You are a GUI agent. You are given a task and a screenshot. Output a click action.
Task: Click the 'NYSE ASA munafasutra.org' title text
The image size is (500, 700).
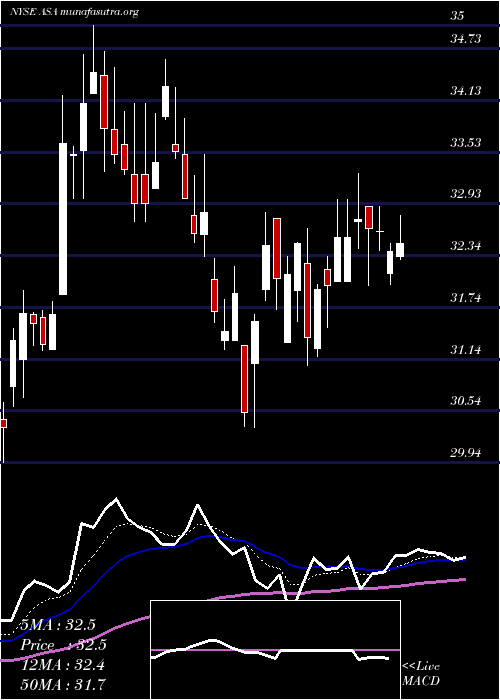tap(74, 12)
